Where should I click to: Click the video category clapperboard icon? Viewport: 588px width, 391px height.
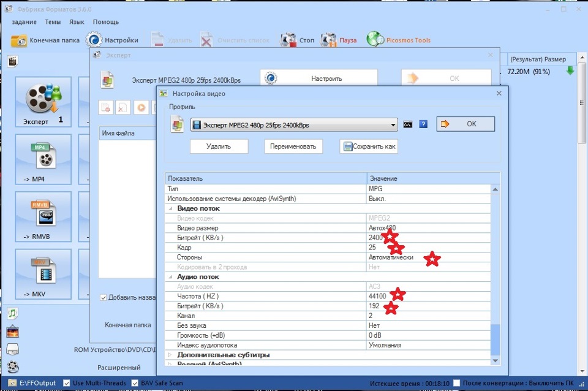(13, 61)
